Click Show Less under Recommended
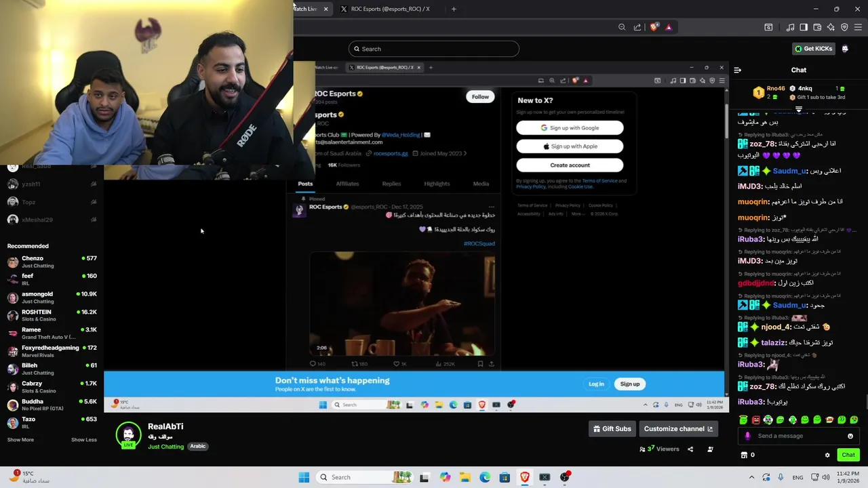868x488 pixels. pyautogui.click(x=84, y=440)
